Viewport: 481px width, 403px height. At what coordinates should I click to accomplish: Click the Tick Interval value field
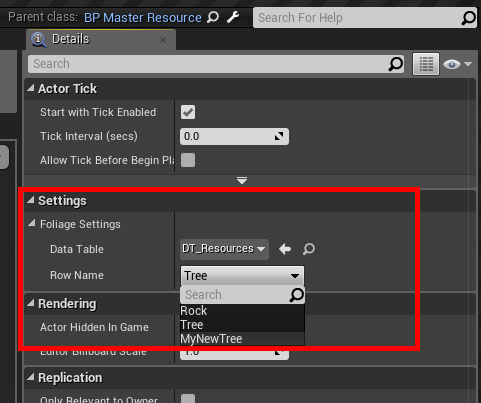coord(234,136)
